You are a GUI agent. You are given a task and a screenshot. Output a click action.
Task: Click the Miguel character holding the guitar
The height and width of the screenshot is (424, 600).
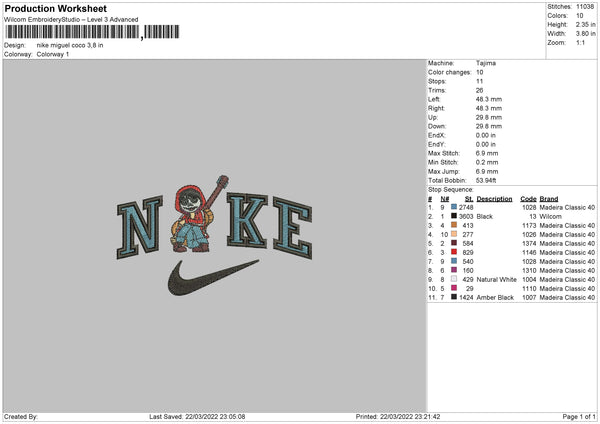(199, 214)
